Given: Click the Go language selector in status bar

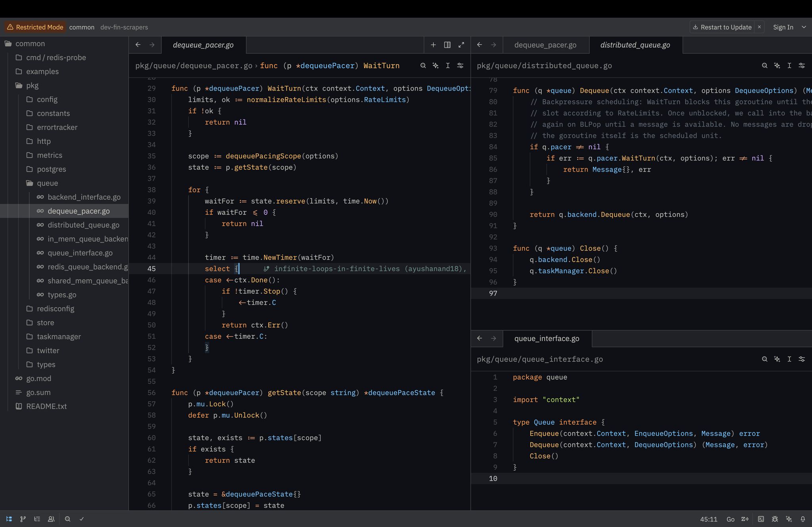Looking at the screenshot, I should (x=730, y=519).
